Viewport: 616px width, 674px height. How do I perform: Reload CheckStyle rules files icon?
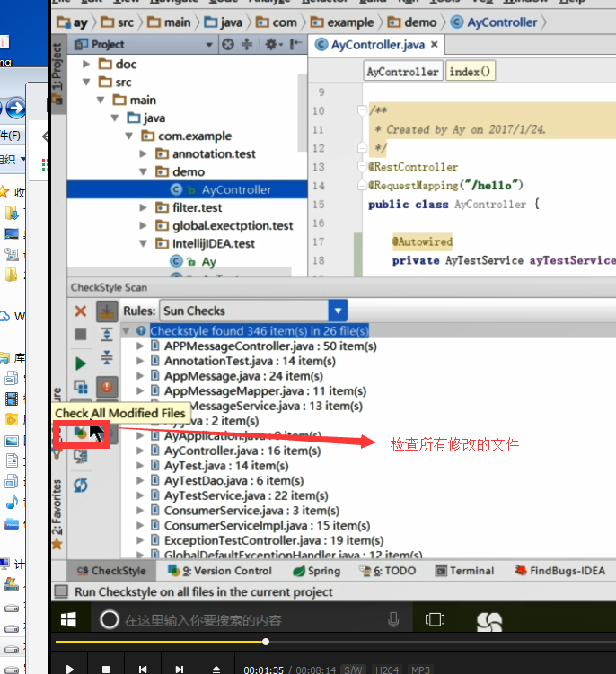(81, 486)
